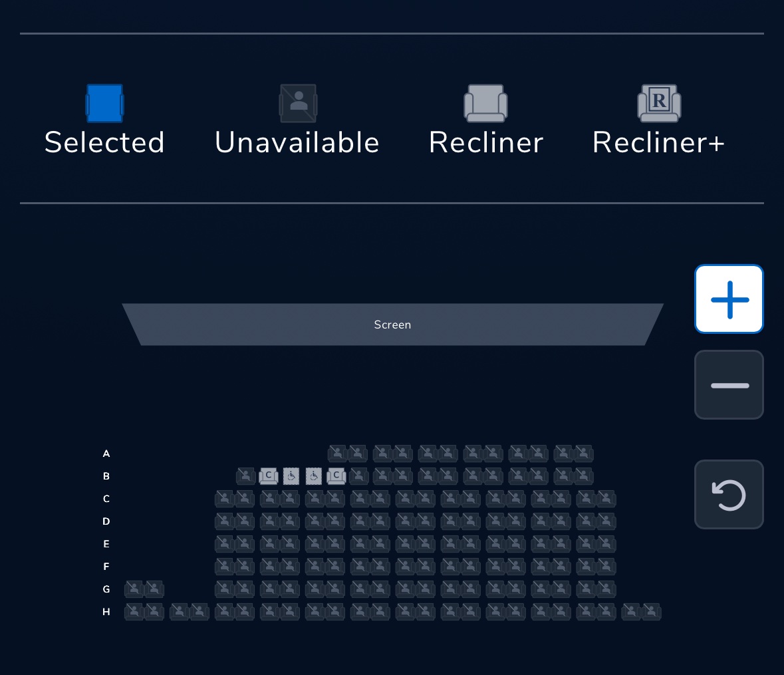Viewport: 784px width, 675px height.
Task: Click the Recliner legend armchair icon
Action: point(485,104)
